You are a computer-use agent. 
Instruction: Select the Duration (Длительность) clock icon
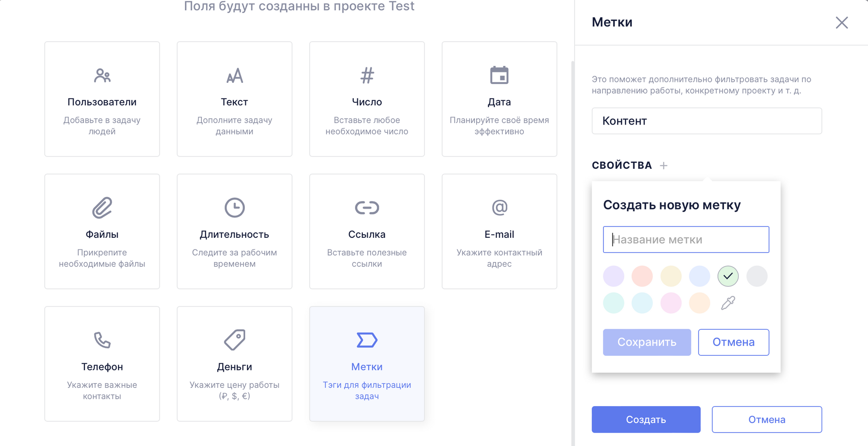(234, 207)
